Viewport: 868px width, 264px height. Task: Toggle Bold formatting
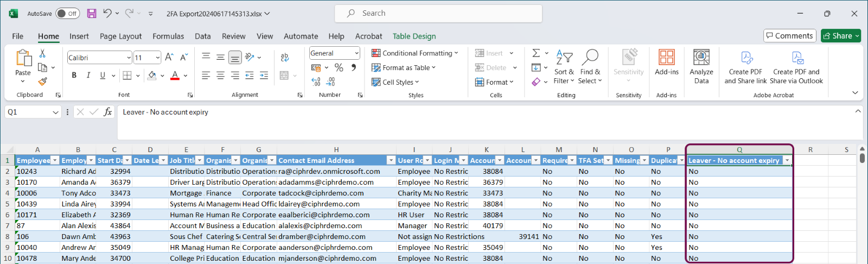click(74, 75)
